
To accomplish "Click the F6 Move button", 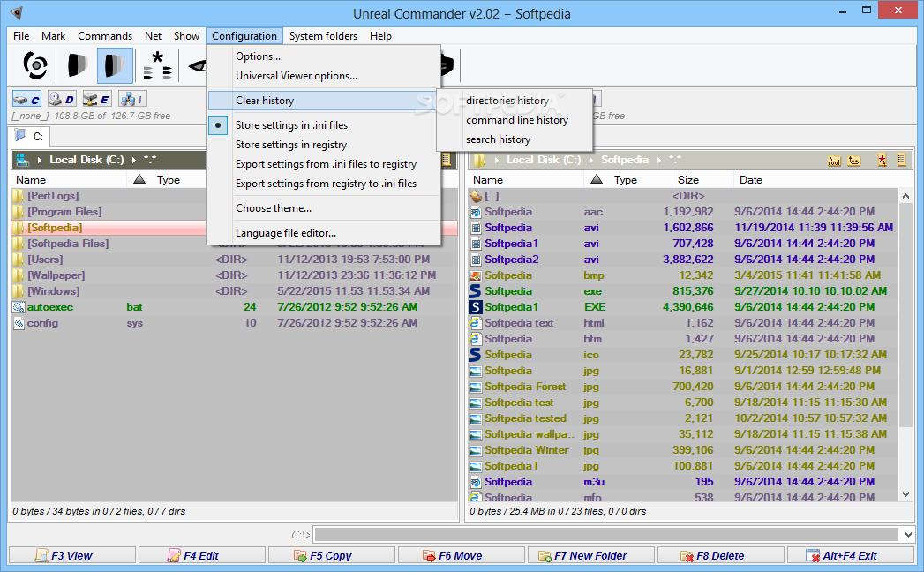I will pyautogui.click(x=461, y=555).
